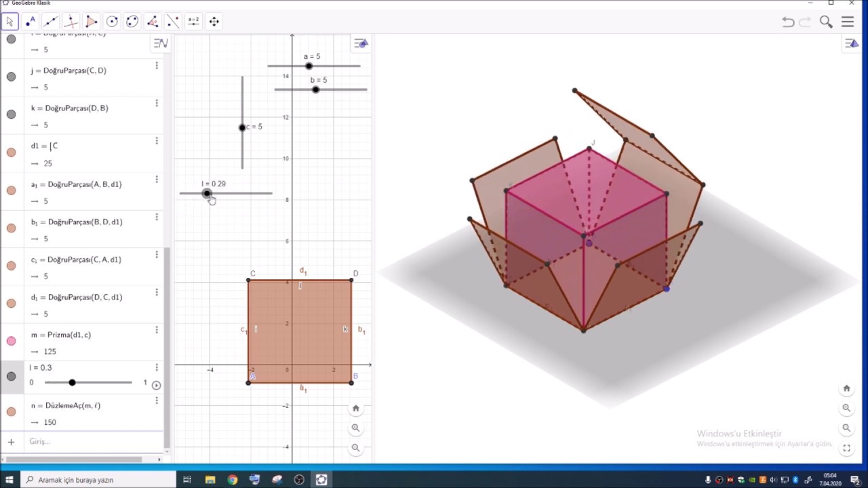Zoom in on the 3D view
This screenshot has height=488, width=868.
tap(846, 408)
